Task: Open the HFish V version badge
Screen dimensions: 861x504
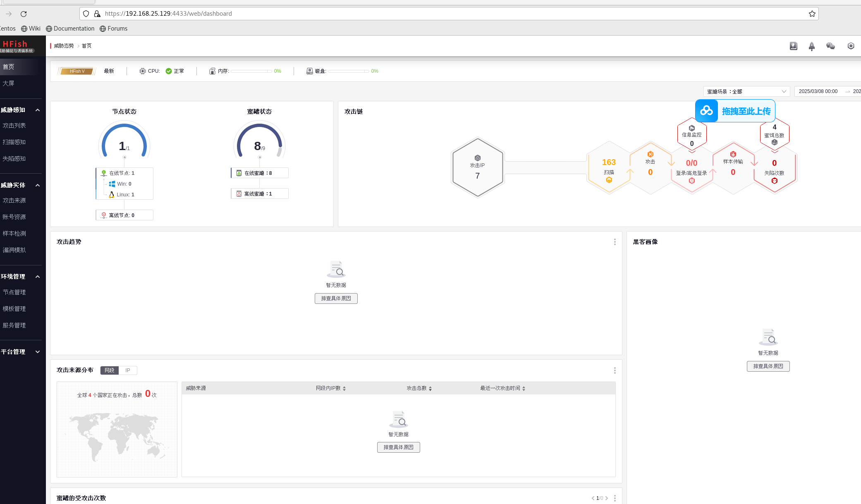Action: click(x=77, y=71)
